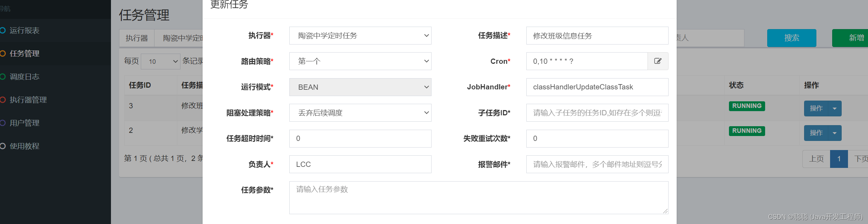Click the 任务管理 sidebar icon
Viewport: 868px width, 224px height.
[4, 53]
